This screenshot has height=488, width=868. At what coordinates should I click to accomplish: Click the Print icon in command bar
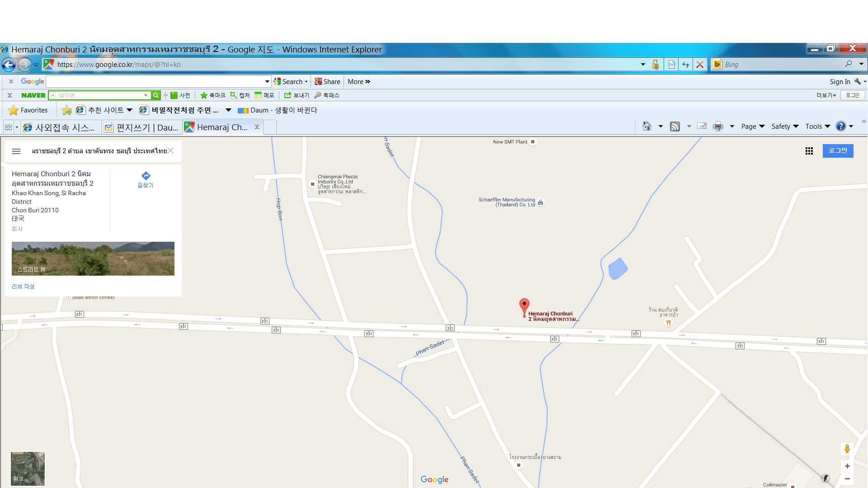point(718,127)
